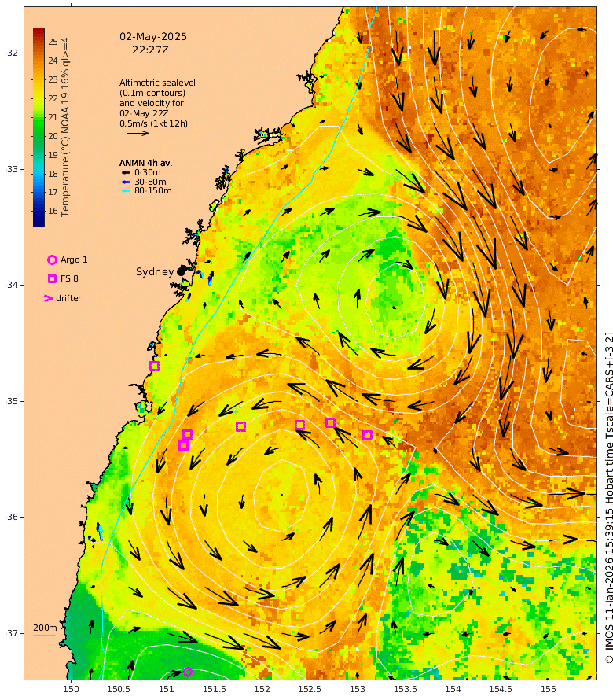613x700 pixels.
Task: Click the FS 8 legend label
Action: tap(69, 278)
